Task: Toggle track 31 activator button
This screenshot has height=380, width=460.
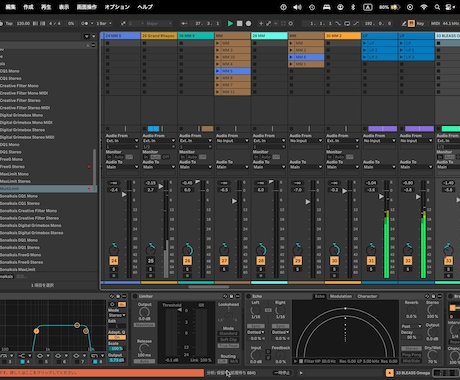Action: pyautogui.click(x=371, y=261)
